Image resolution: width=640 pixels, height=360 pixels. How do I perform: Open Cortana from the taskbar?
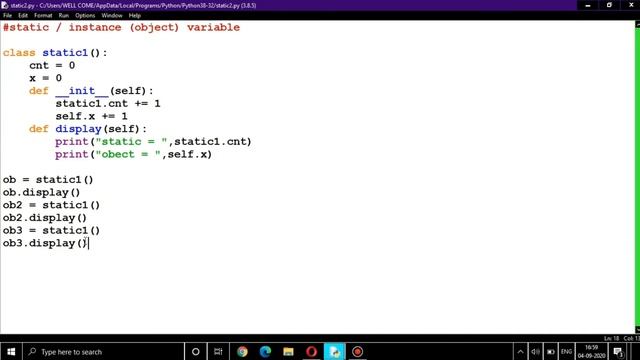click(196, 351)
